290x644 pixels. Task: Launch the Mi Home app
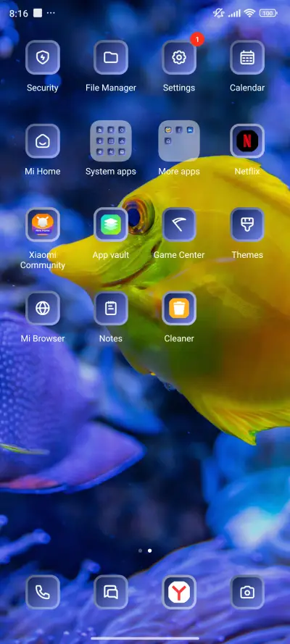pyautogui.click(x=43, y=141)
